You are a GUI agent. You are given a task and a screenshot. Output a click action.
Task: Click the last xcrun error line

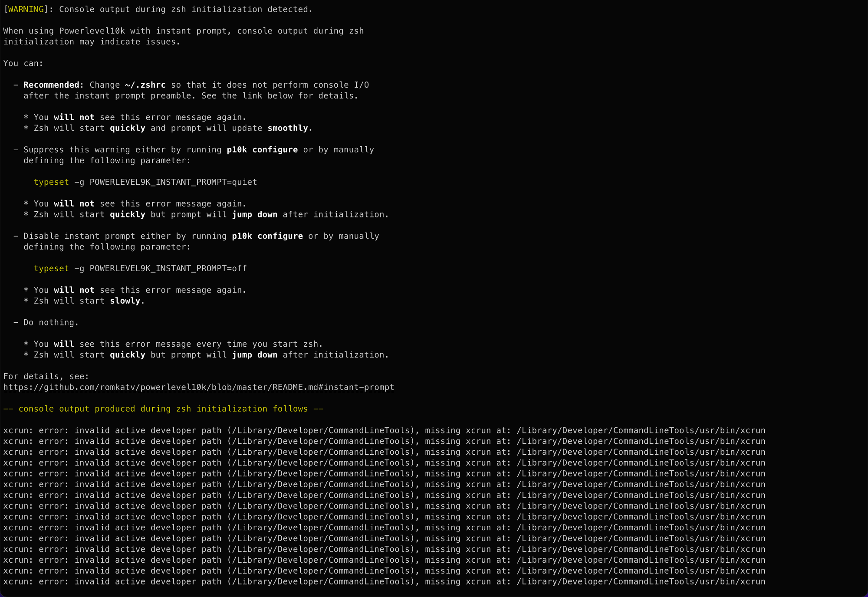tap(384, 581)
